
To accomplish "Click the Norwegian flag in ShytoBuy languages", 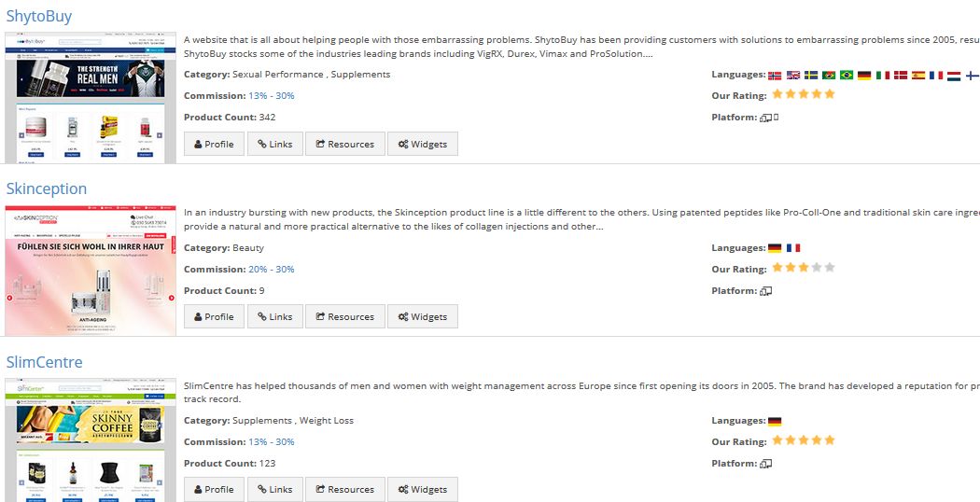I will [x=775, y=76].
